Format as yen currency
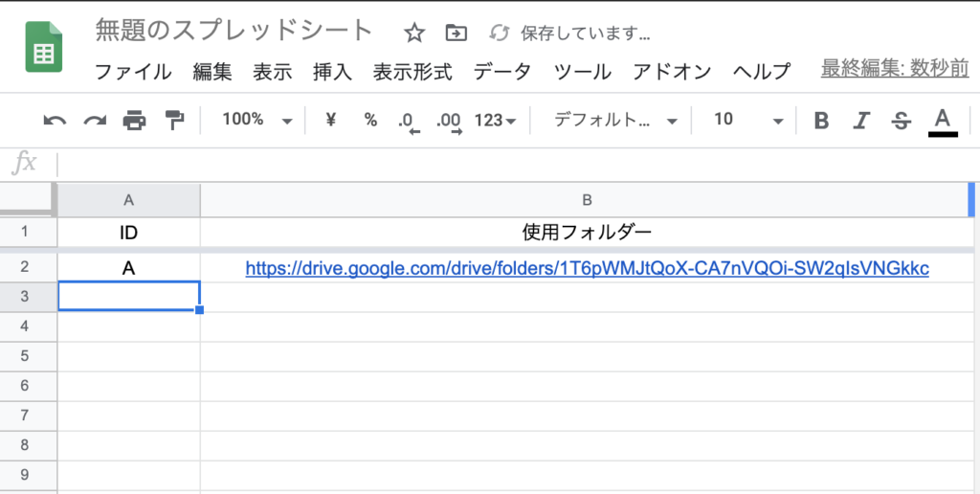980x494 pixels. point(331,120)
